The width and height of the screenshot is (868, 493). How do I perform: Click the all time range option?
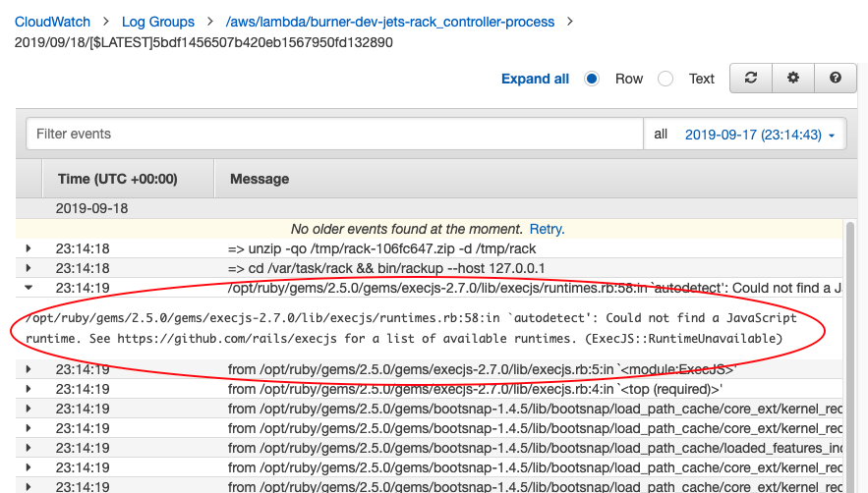[x=661, y=135]
